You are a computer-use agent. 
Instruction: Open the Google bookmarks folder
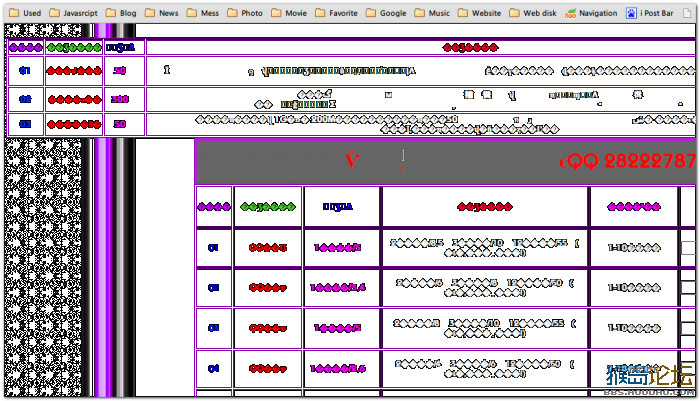tap(386, 13)
